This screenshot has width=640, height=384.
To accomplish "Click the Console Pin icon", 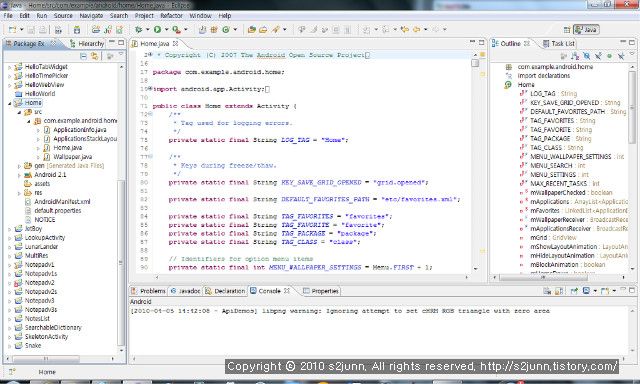I will click(574, 291).
